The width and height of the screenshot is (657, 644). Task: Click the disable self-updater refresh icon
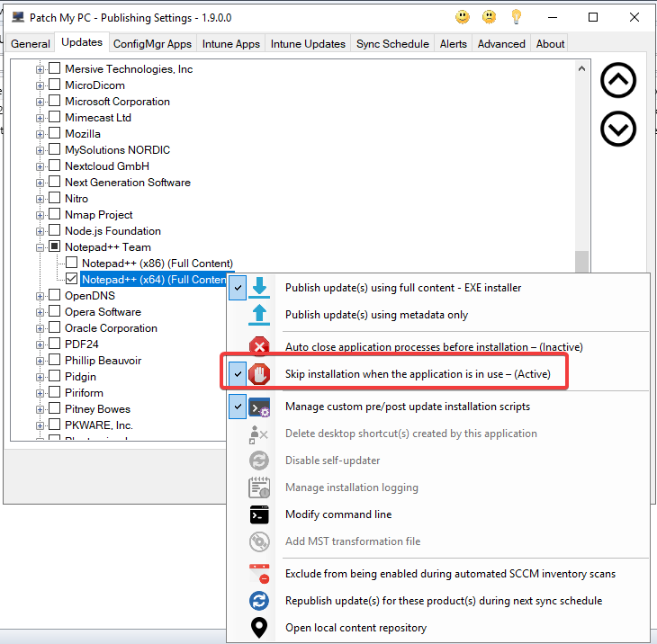(259, 461)
